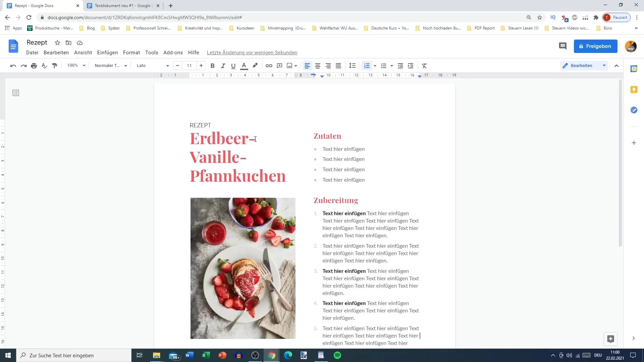Toggle bold formatting
Viewport: 644px width, 362px height.
click(x=212, y=66)
